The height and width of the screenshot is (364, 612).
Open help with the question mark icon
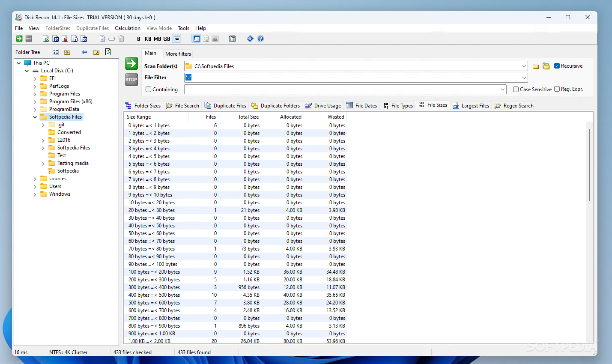(x=260, y=39)
